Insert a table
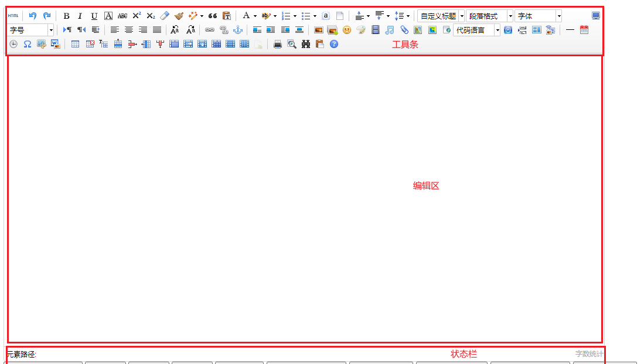Screen dimensions: 644x364 pyautogui.click(x=75, y=44)
